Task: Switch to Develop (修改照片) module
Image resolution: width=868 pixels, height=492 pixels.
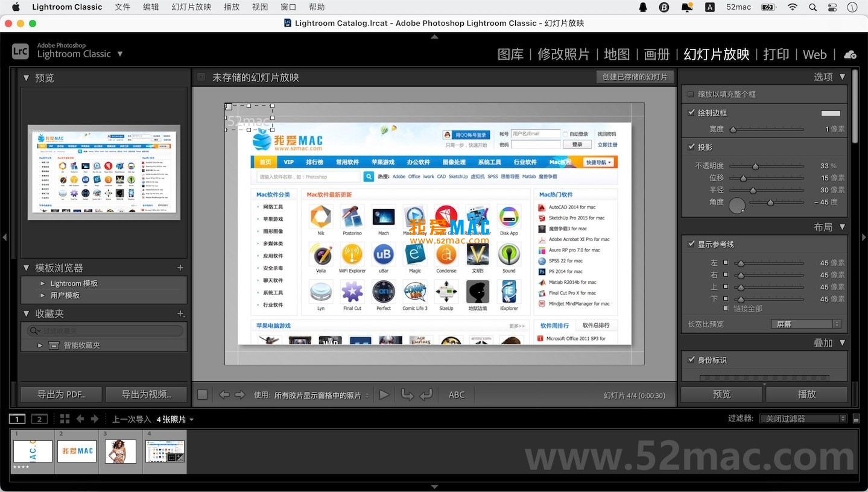Action: tap(563, 54)
